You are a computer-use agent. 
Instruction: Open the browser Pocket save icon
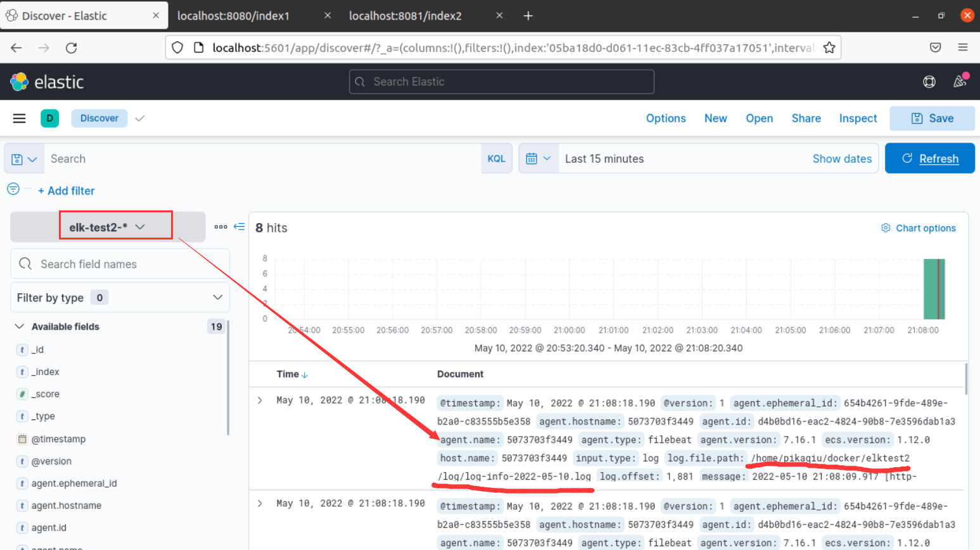936,48
